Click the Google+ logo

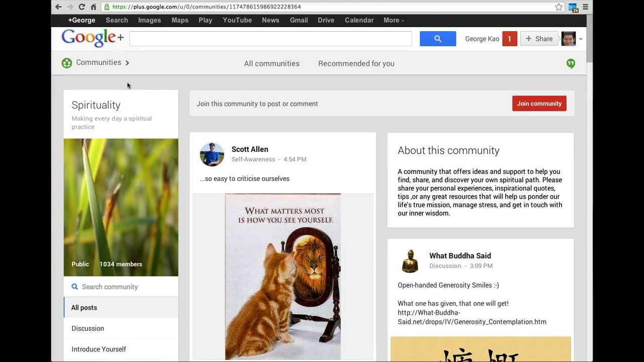[x=93, y=38]
